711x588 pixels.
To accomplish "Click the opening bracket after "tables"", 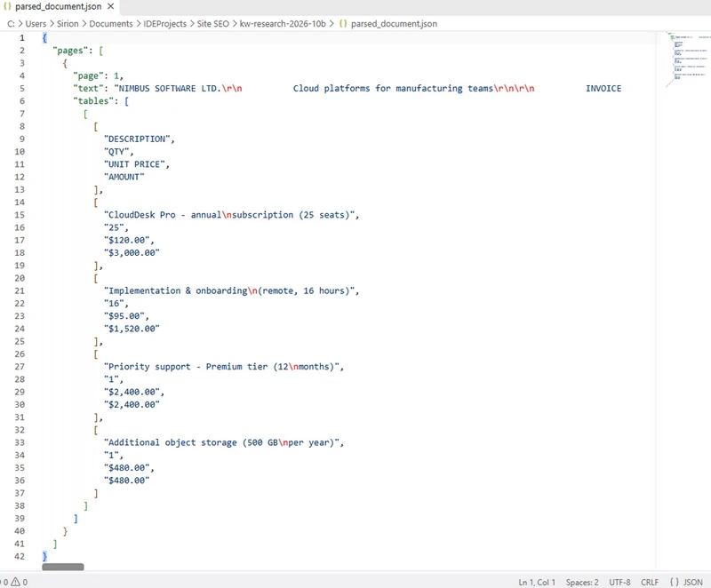I will click(x=126, y=101).
